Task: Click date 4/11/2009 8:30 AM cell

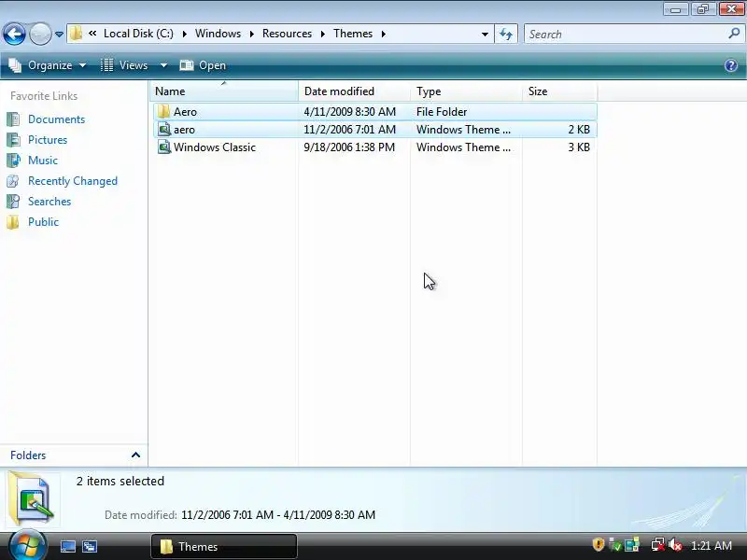Action: 349,112
